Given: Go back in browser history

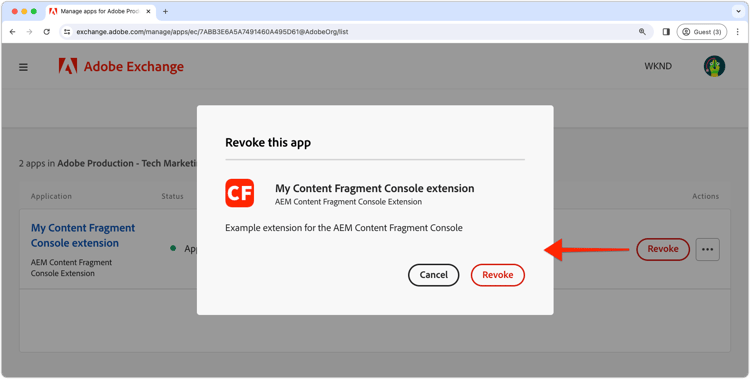Looking at the screenshot, I should (12, 32).
